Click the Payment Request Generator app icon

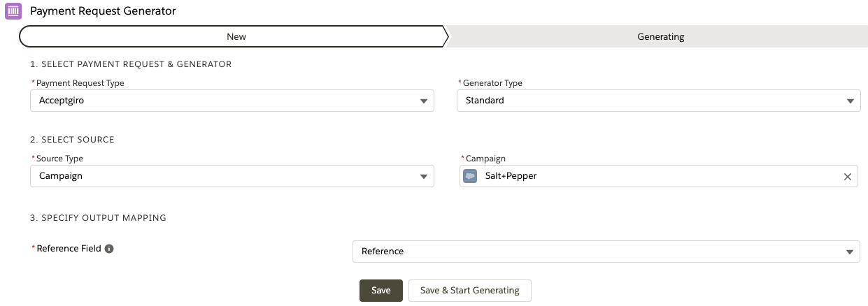[x=13, y=11]
